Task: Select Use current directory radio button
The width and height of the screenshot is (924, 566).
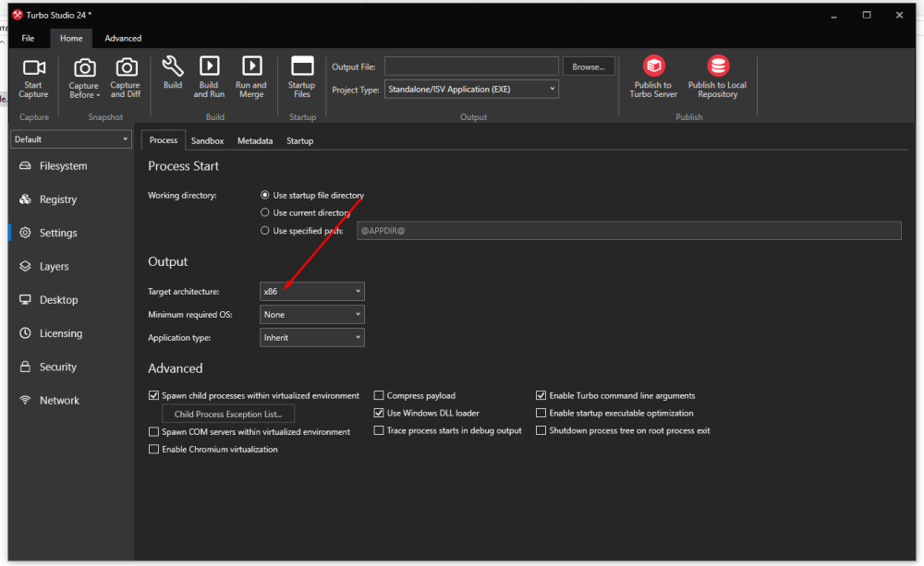Action: click(265, 212)
